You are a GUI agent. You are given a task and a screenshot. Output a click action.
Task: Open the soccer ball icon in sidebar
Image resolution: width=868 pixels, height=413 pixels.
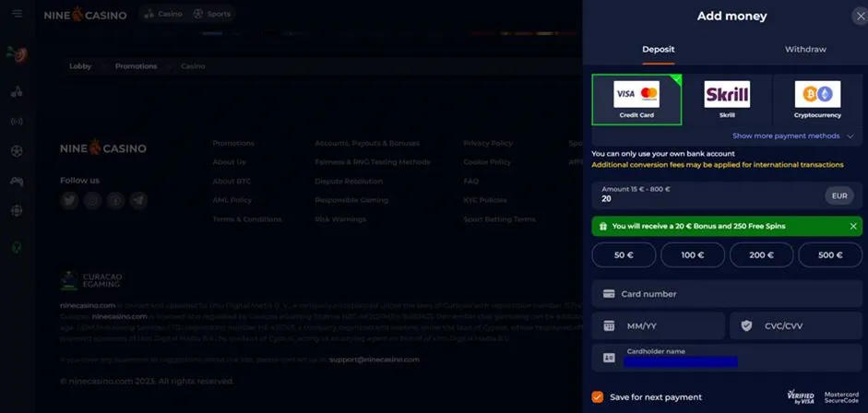pyautogui.click(x=18, y=151)
